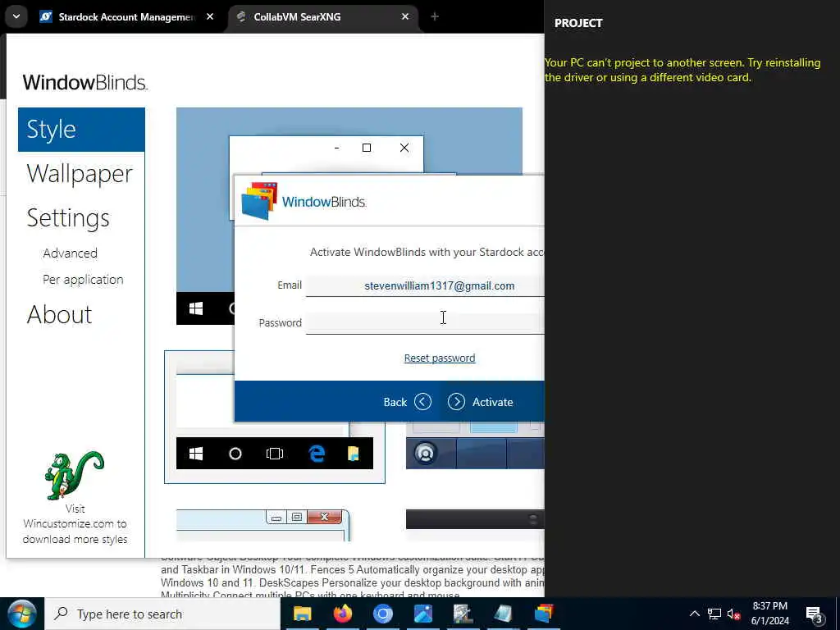The height and width of the screenshot is (630, 840).
Task: Open the notepad-style taskbar icon
Action: pos(503,614)
